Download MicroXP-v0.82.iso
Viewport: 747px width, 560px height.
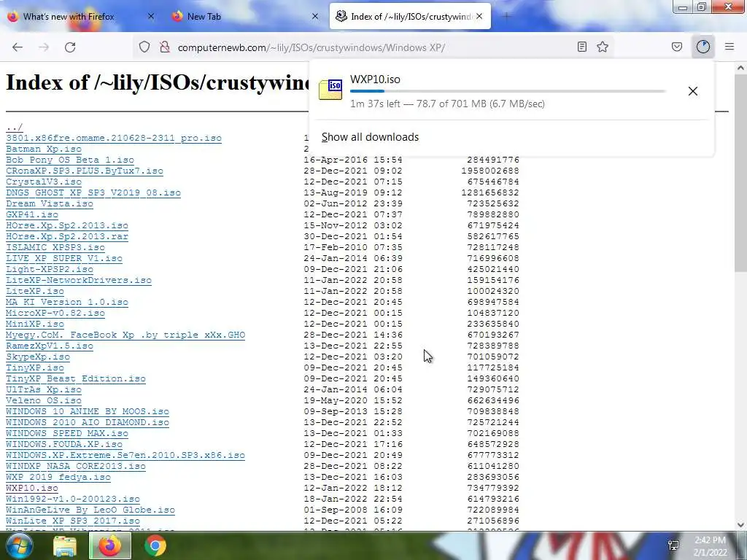55,314
